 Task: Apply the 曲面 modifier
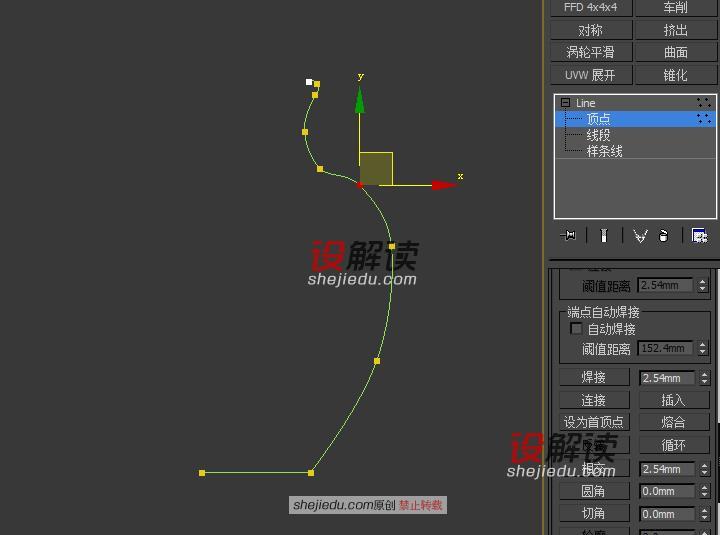675,52
